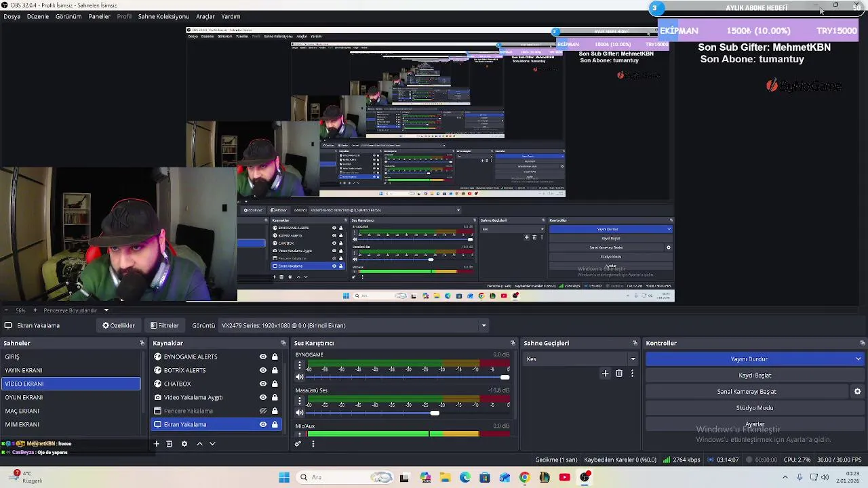Toggle visibility of BOTRIX ALERTS source
This screenshot has width=868, height=488.
(x=263, y=370)
